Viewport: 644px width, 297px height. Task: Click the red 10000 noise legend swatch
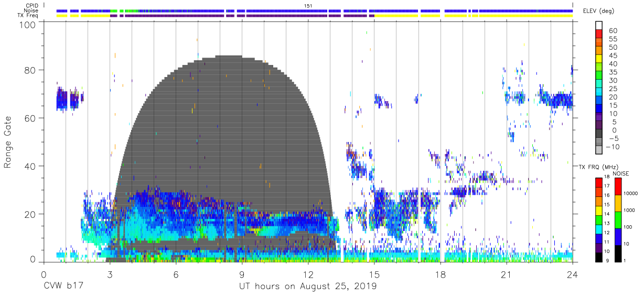point(618,185)
